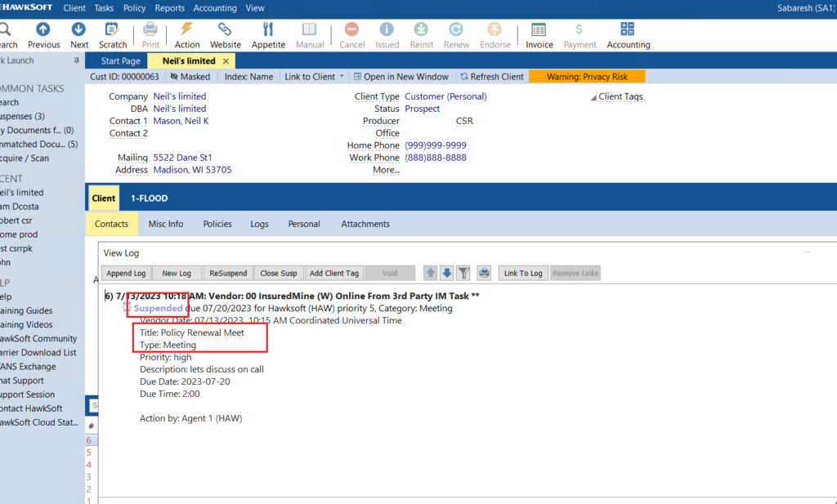Open the Action toolbar tool
Screen dimensions: 837x504
[x=187, y=35]
